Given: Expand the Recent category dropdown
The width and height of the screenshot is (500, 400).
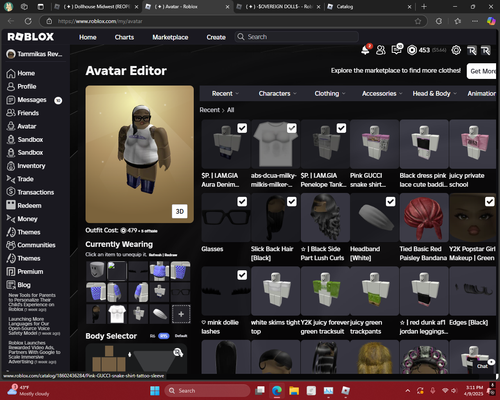Looking at the screenshot, I should pos(225,94).
